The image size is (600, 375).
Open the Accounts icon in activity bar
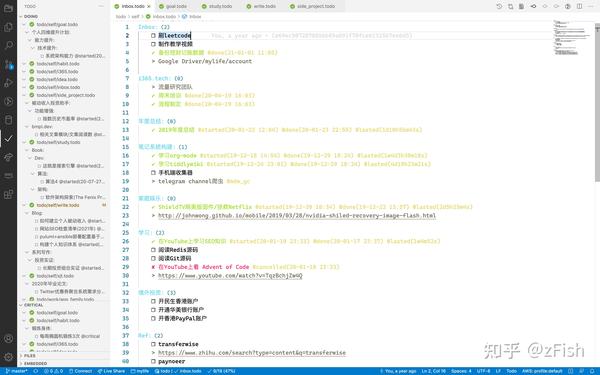pyautogui.click(x=8, y=339)
